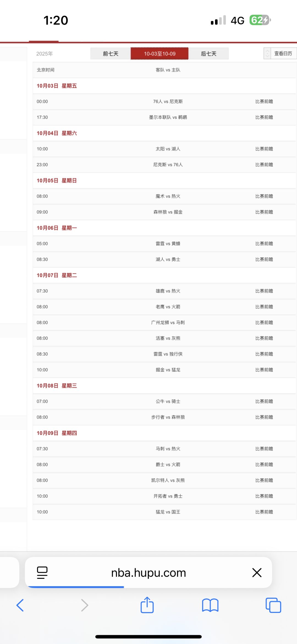Tap the Safari forward arrow
The width and height of the screenshot is (297, 644).
pyautogui.click(x=85, y=605)
